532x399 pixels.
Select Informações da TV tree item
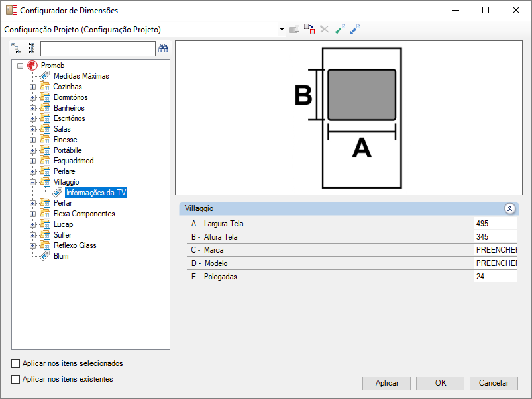click(x=96, y=193)
